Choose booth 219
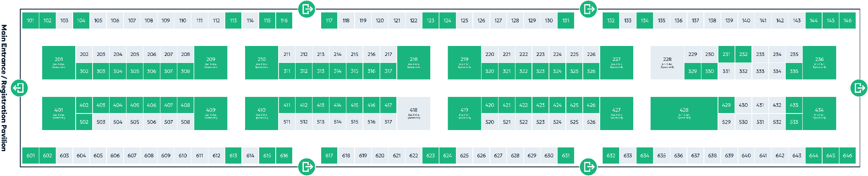 [465, 63]
